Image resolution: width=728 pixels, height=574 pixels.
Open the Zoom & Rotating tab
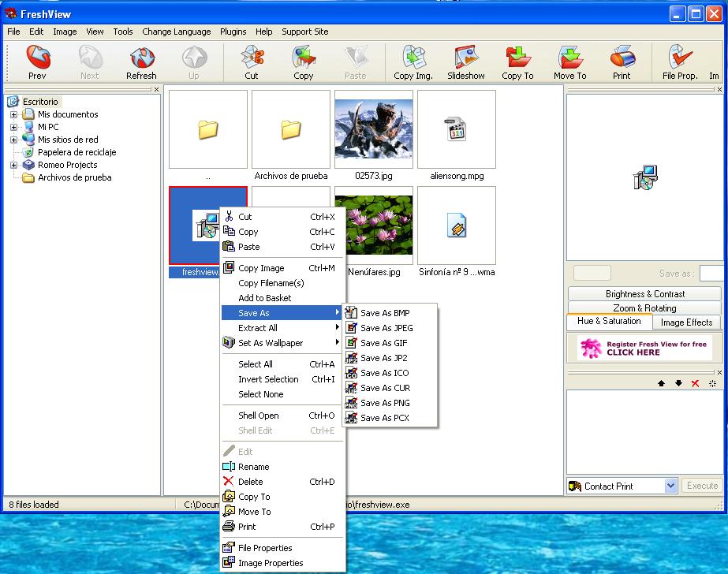644,307
